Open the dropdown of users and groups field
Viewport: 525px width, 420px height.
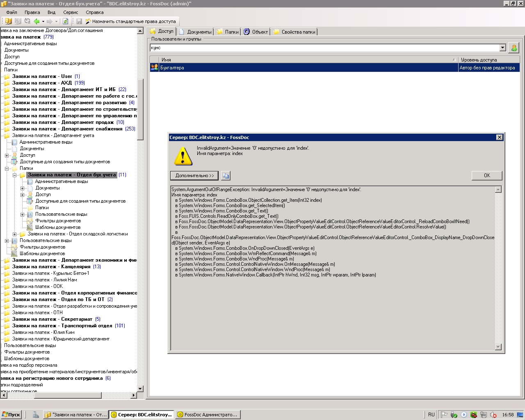[x=502, y=48]
